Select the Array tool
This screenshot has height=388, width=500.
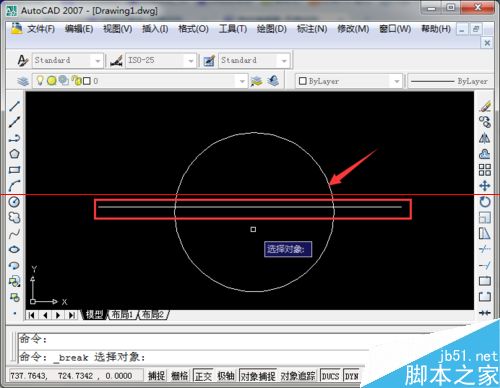click(x=485, y=170)
